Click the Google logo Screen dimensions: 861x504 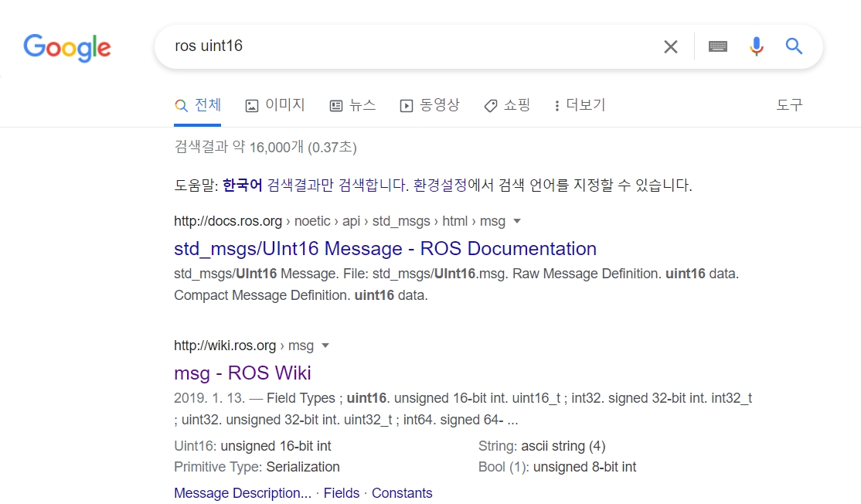pyautogui.click(x=67, y=47)
